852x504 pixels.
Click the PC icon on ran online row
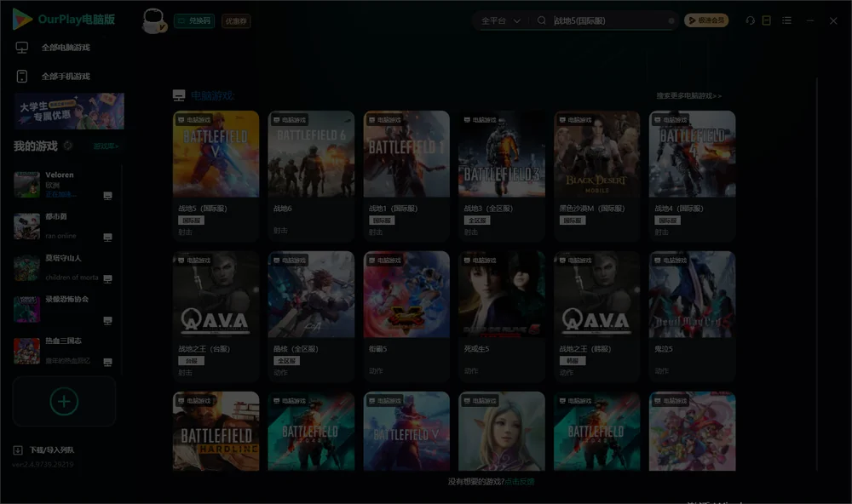coord(107,238)
